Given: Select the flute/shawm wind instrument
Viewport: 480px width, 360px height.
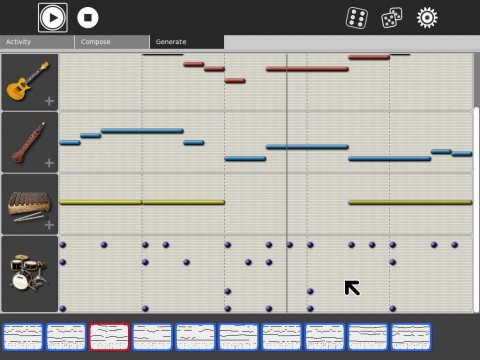Looking at the screenshot, I should pyautogui.click(x=29, y=142).
